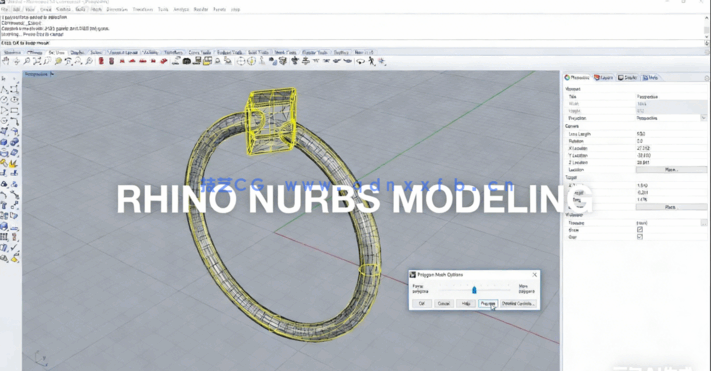Click the Wallpaper filename browse button
The width and height of the screenshot is (711, 371).
[704, 223]
